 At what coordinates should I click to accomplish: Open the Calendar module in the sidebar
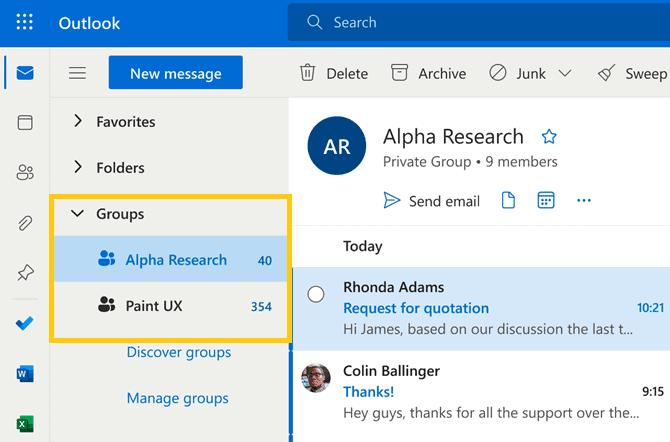[25, 122]
